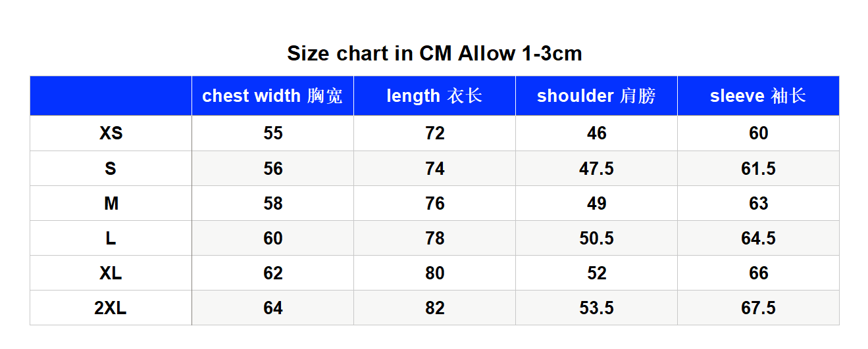The width and height of the screenshot is (868, 349).
Task: Select chest width value 55
Action: [272, 133]
